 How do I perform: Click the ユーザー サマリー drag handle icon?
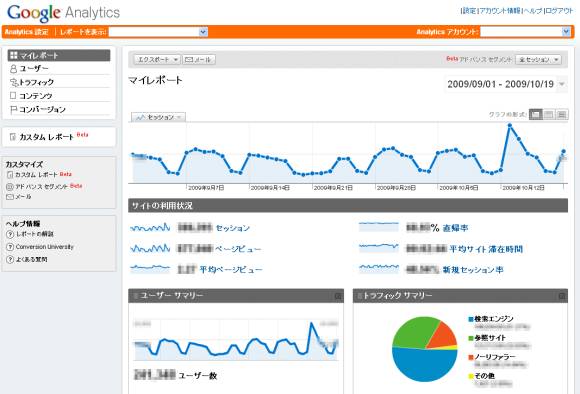click(135, 296)
